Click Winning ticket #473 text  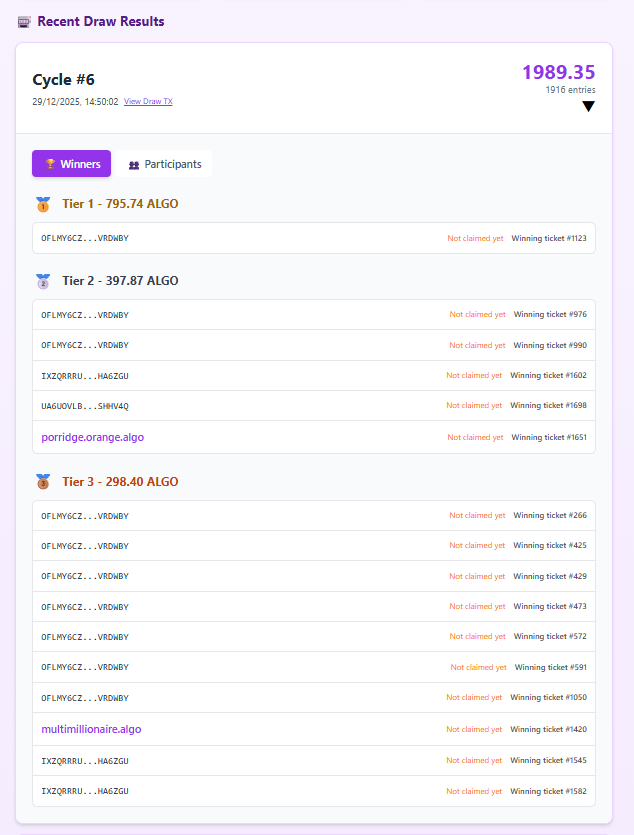pos(550,606)
